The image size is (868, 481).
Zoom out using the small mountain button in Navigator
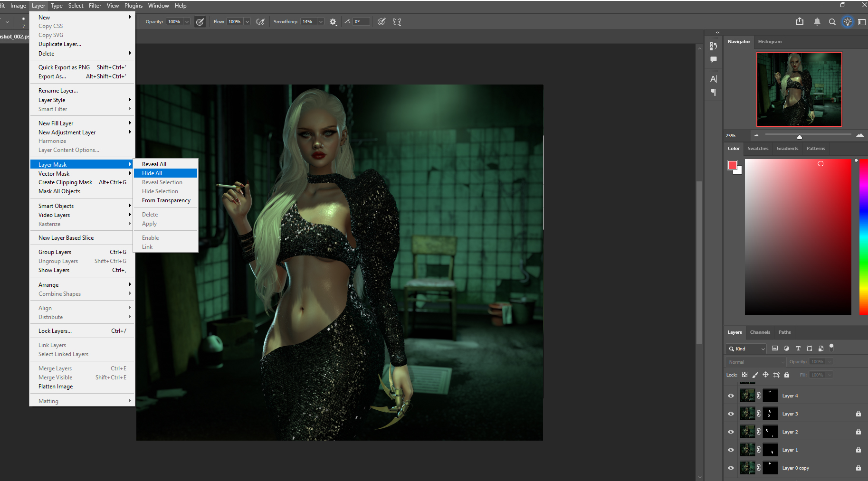[x=756, y=135]
